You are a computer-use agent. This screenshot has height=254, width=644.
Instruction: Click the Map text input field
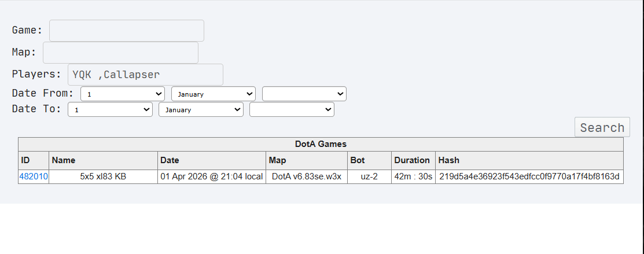pos(121,53)
